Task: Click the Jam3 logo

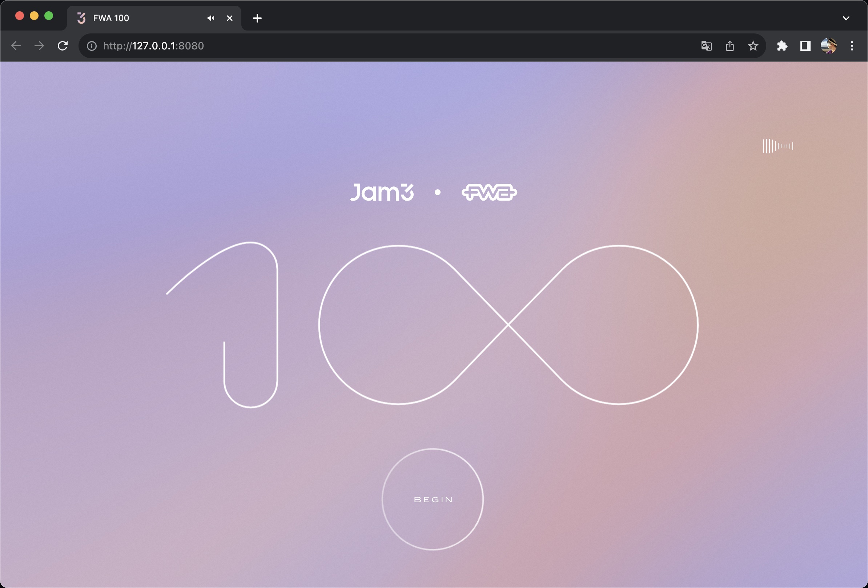Action: 382,192
